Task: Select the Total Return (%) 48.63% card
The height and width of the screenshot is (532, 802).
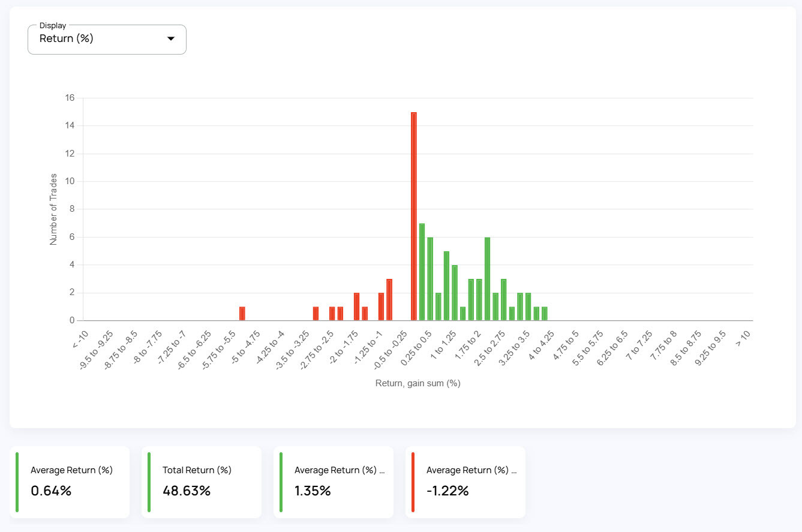Action: pyautogui.click(x=202, y=482)
